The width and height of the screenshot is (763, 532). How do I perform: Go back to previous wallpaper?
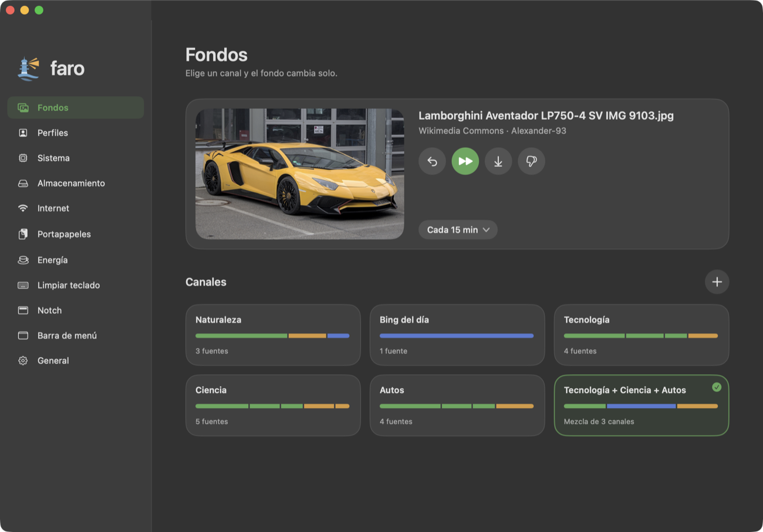[432, 161]
